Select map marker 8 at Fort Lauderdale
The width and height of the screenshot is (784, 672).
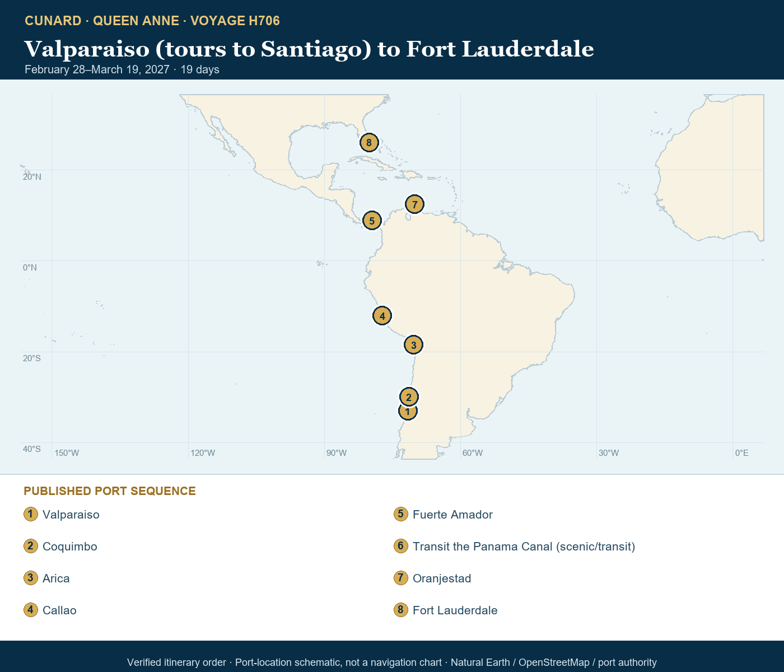click(368, 143)
